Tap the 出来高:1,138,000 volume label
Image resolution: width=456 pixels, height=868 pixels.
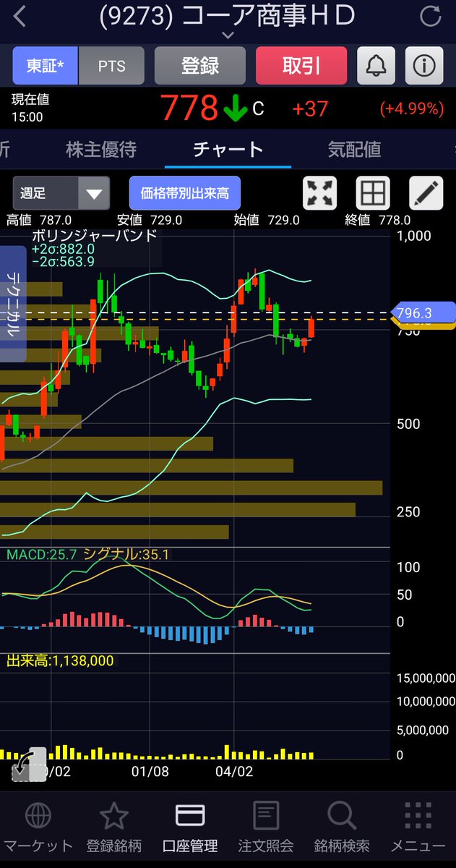click(x=60, y=660)
